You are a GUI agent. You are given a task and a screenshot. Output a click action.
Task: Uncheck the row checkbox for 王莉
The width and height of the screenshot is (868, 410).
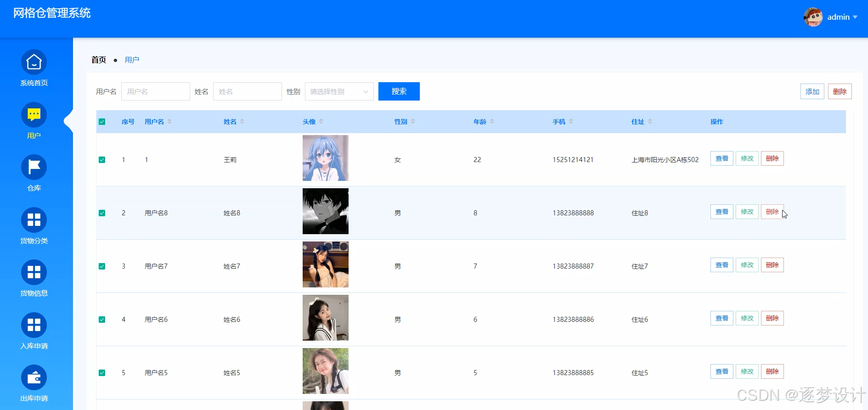point(102,160)
